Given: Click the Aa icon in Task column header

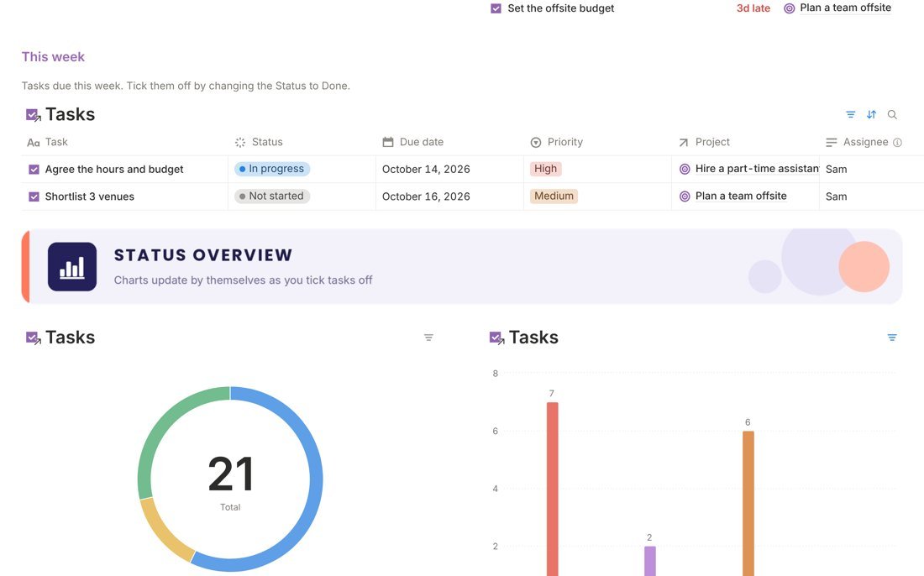Looking at the screenshot, I should (34, 143).
